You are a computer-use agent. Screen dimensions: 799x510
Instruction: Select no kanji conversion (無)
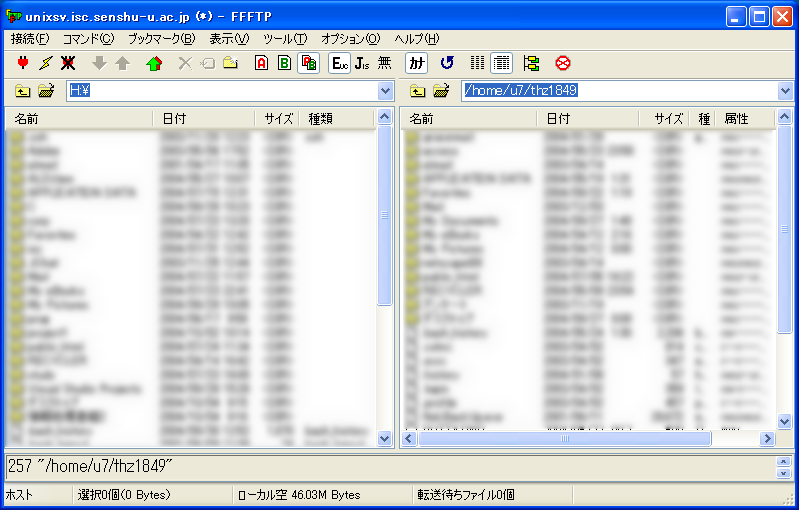pyautogui.click(x=384, y=63)
